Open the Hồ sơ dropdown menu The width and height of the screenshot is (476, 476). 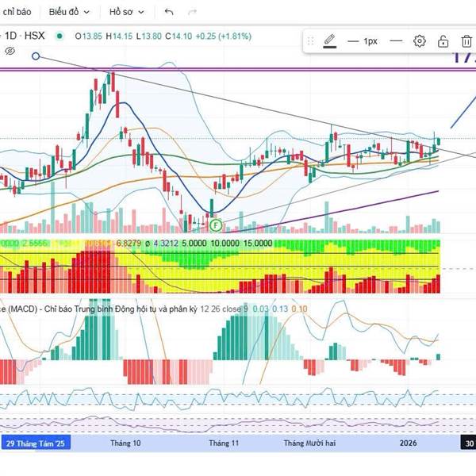127,12
